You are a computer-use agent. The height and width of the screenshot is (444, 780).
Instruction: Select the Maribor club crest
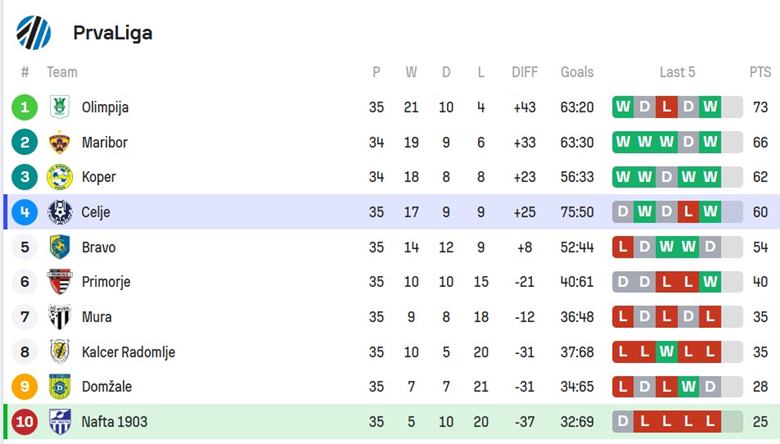(60, 142)
